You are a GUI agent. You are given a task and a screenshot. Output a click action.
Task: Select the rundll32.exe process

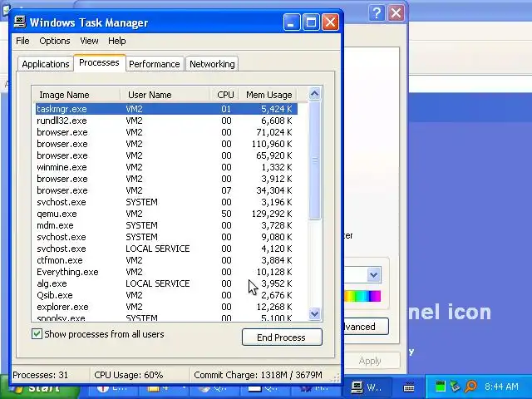pyautogui.click(x=166, y=121)
